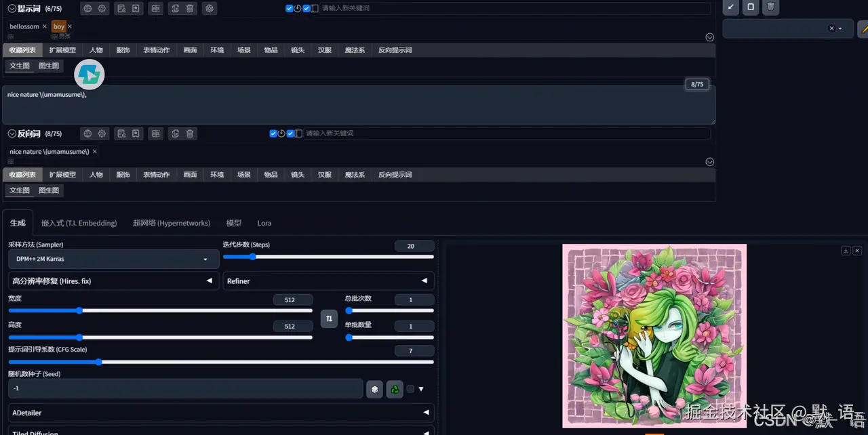Collapse the 提示词 section via its circle chevron
Screen dimensions: 868x435
point(12,9)
